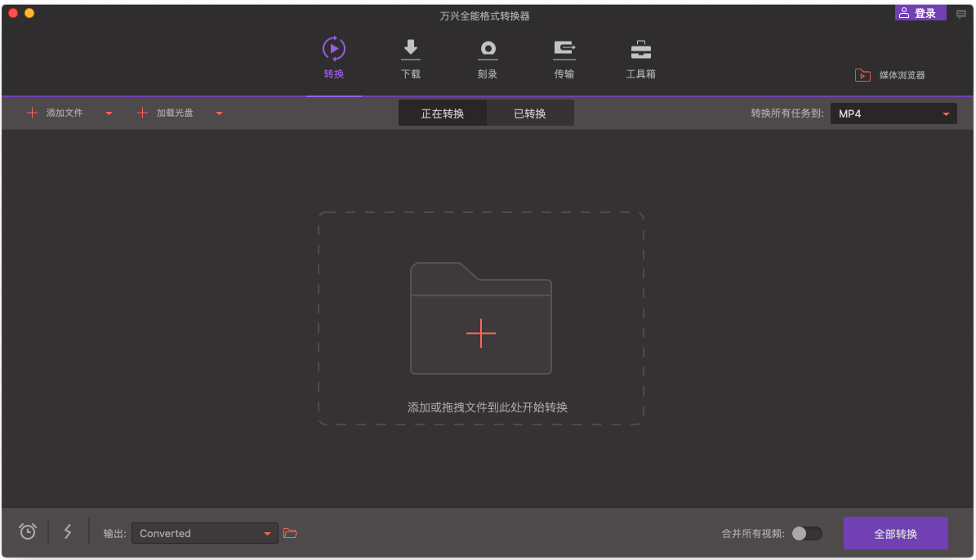976x560 pixels.
Task: Expand the 添加文件 dropdown arrow
Action: [x=109, y=113]
